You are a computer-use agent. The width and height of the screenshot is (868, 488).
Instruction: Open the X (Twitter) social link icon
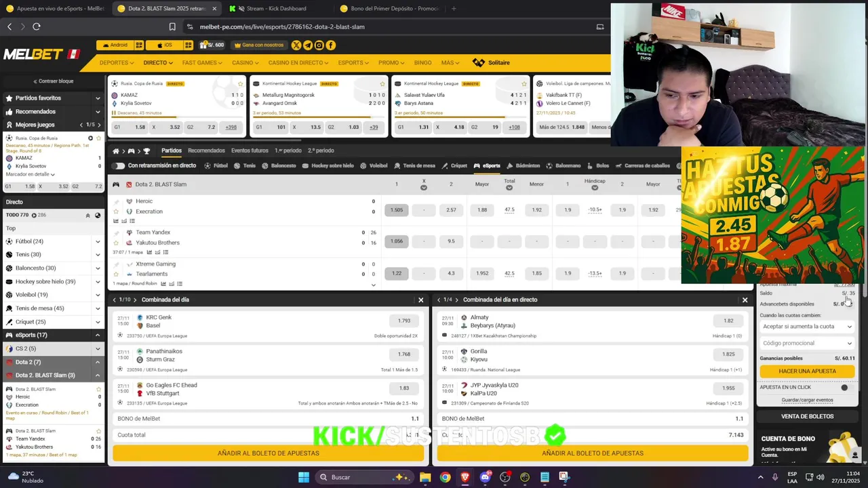[296, 45]
